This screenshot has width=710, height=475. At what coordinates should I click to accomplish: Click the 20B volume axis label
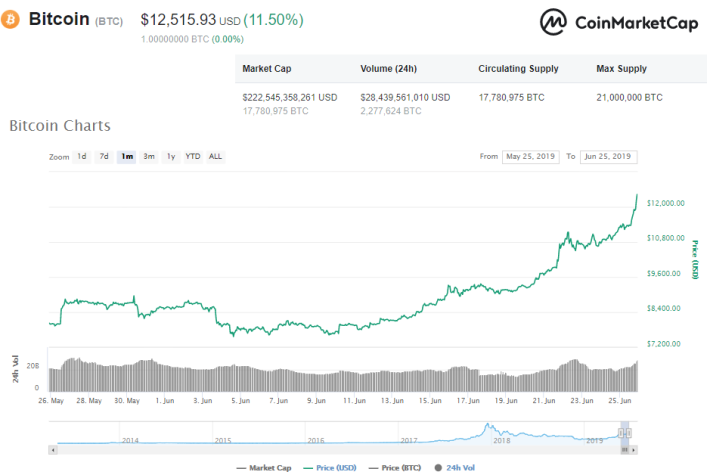[x=33, y=366]
